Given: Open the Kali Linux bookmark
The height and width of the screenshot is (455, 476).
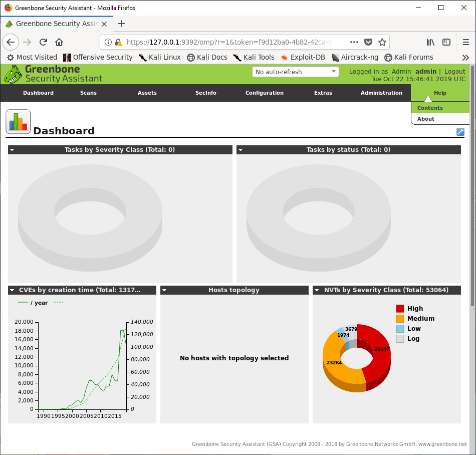Looking at the screenshot, I should click(160, 57).
